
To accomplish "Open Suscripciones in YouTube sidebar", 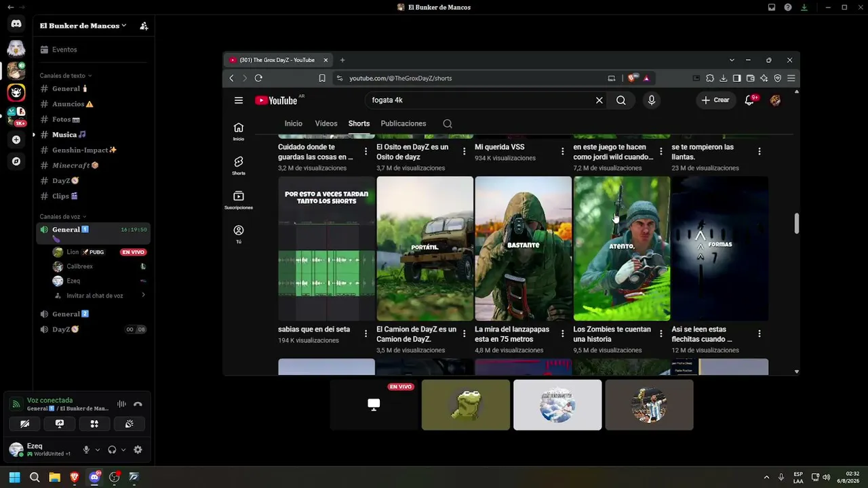I will tap(239, 201).
